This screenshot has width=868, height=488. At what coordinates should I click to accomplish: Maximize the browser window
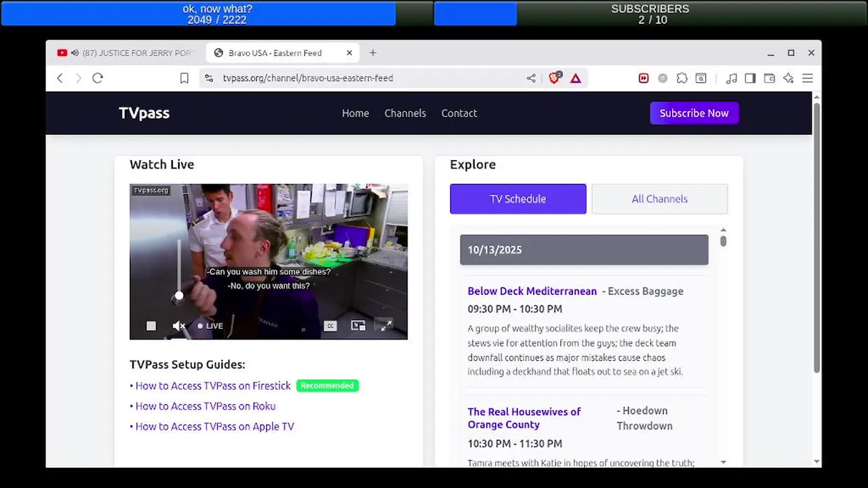791,53
